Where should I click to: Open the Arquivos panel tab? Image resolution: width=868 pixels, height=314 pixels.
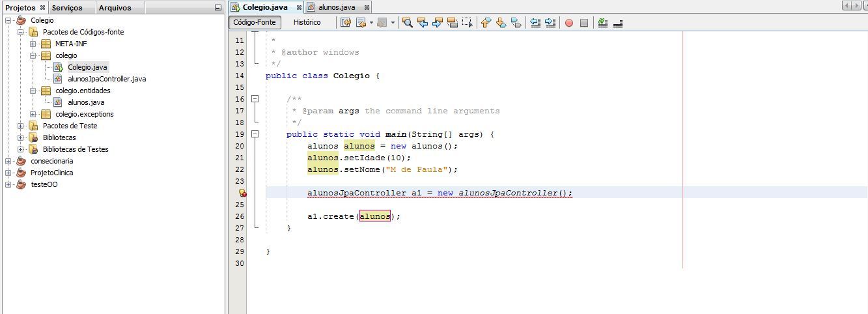click(115, 8)
